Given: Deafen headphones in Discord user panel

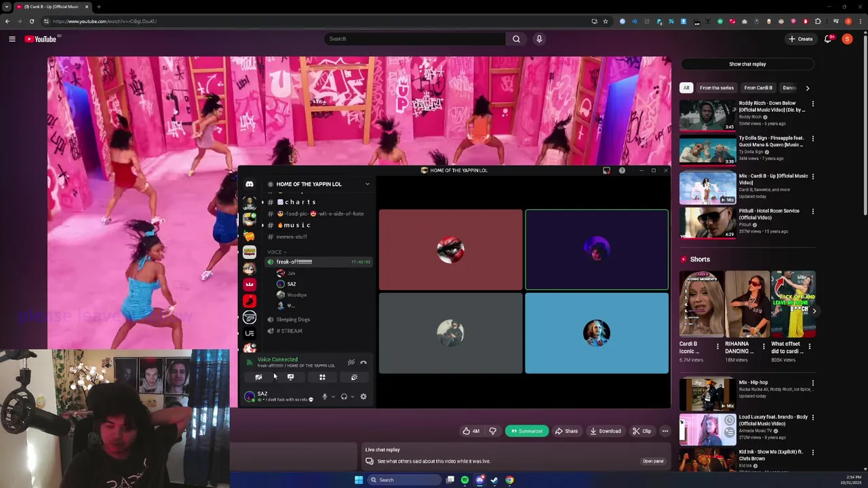Looking at the screenshot, I should (344, 396).
